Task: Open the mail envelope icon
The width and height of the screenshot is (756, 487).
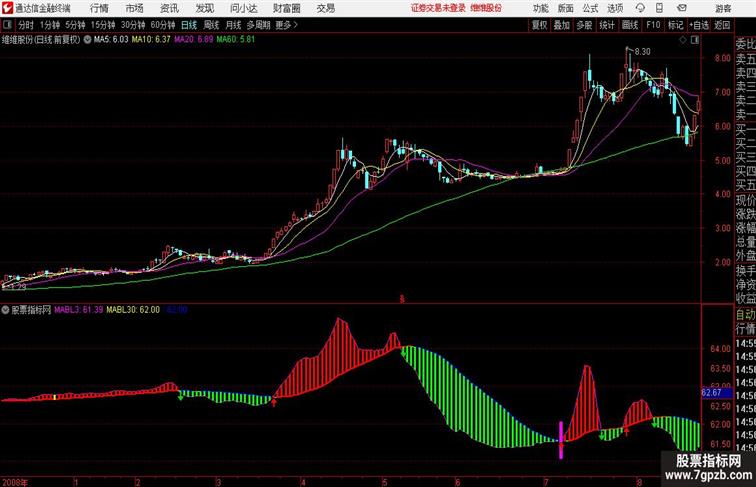Action: click(x=682, y=8)
